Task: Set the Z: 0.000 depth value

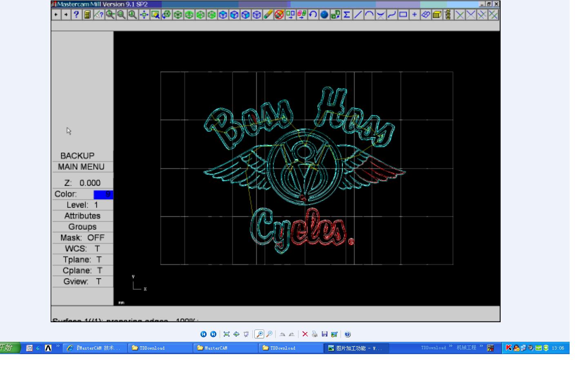Action: pyautogui.click(x=82, y=183)
